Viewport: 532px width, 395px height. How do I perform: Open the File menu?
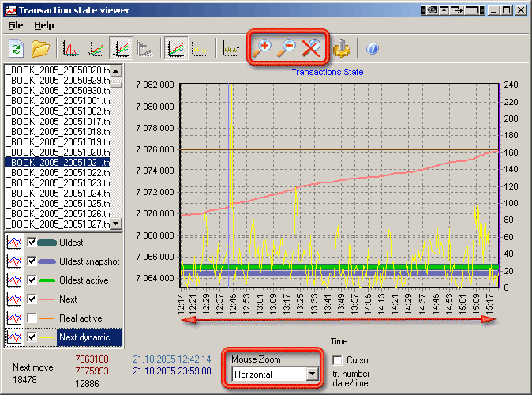pos(16,25)
